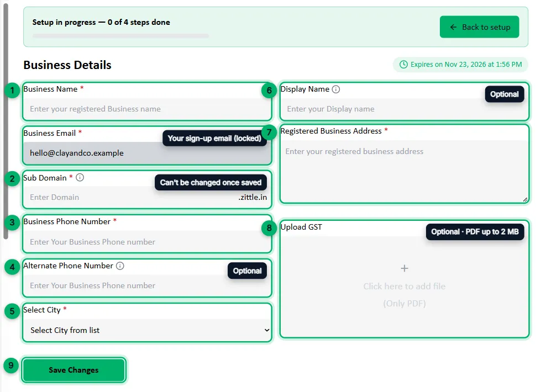Click the page's vertical scrollbar
Image resolution: width=536 pixels, height=392 pixels.
click(x=6, y=121)
